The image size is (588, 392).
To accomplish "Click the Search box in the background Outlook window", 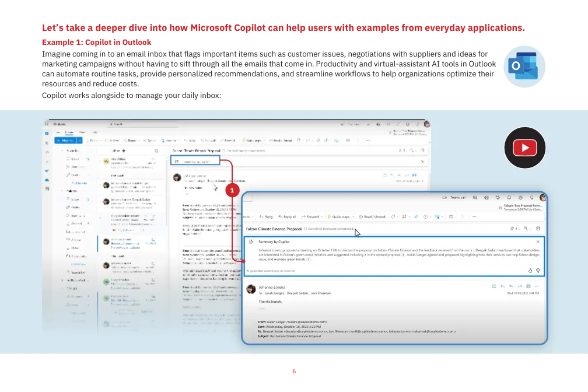I will pos(142,124).
